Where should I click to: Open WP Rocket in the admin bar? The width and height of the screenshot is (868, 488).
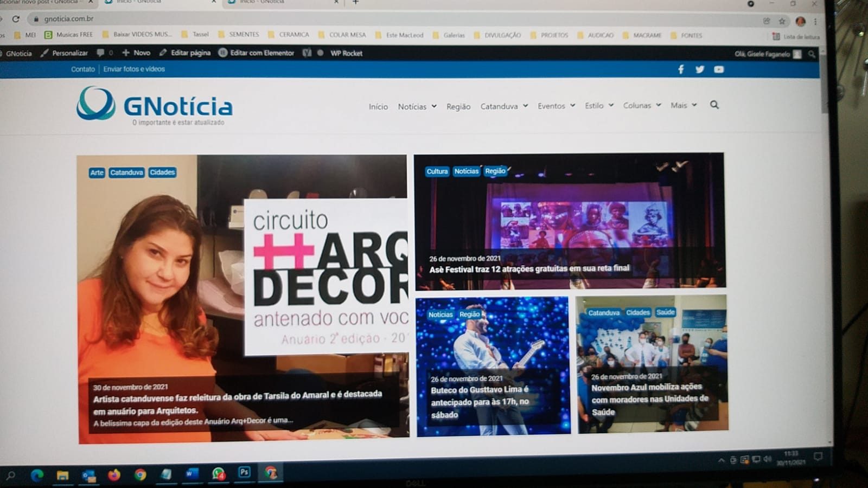pos(346,53)
